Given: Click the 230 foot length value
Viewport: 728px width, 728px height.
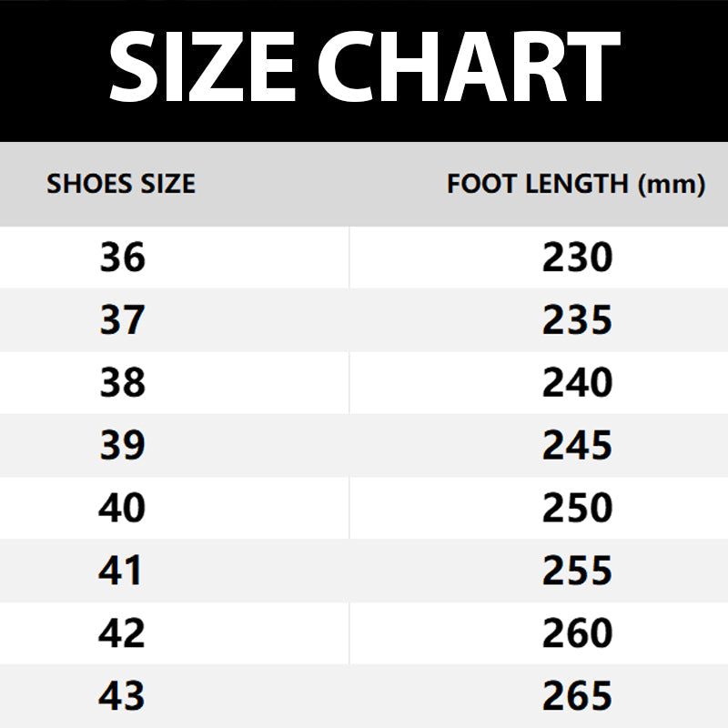Looking at the screenshot, I should coord(578,258).
